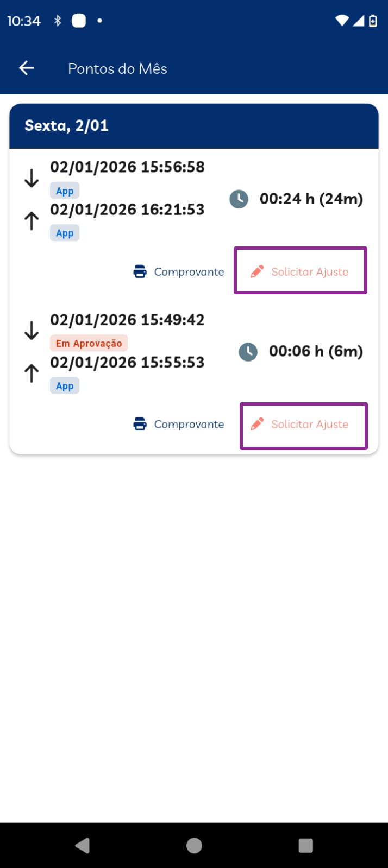
Task: Tap down arrow icon beside 15:56:58
Action: click(x=32, y=178)
